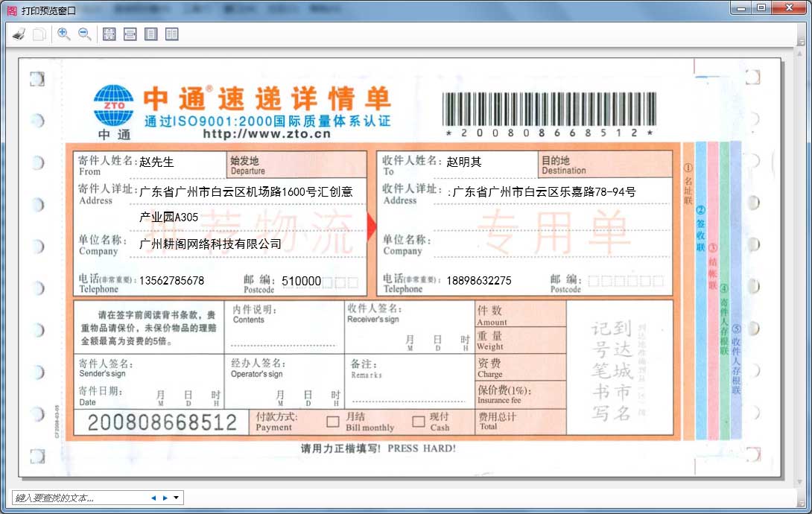Maximize the print preview window
This screenshot has height=514, width=812.
(761, 7)
